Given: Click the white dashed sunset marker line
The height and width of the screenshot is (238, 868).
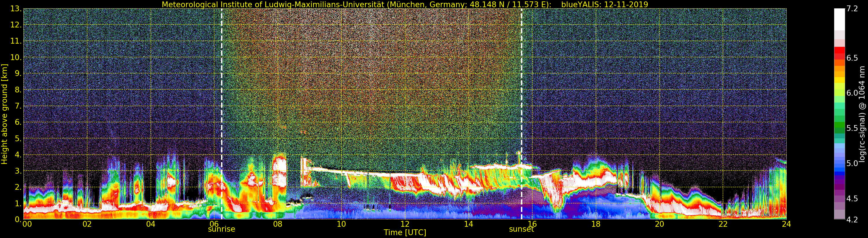Looking at the screenshot, I should (521, 114).
